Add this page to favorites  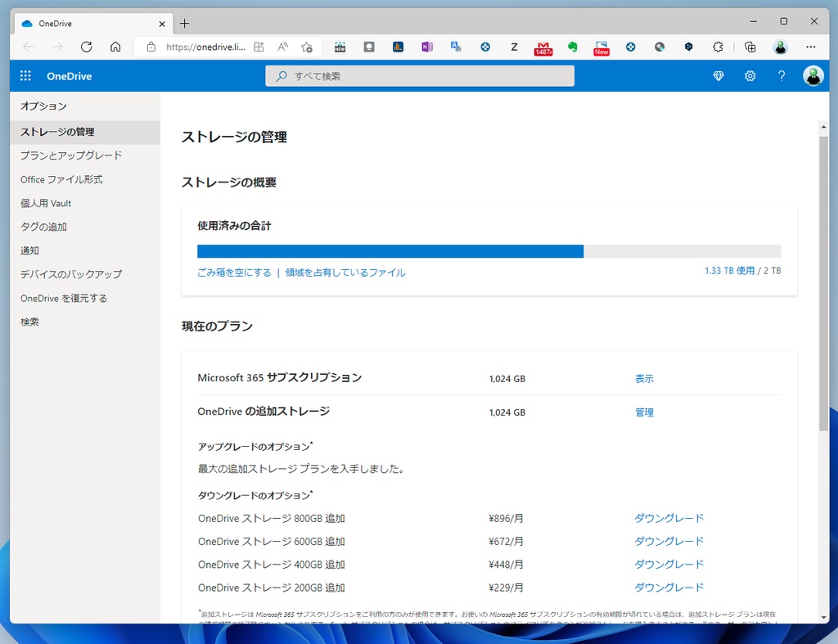point(307,47)
